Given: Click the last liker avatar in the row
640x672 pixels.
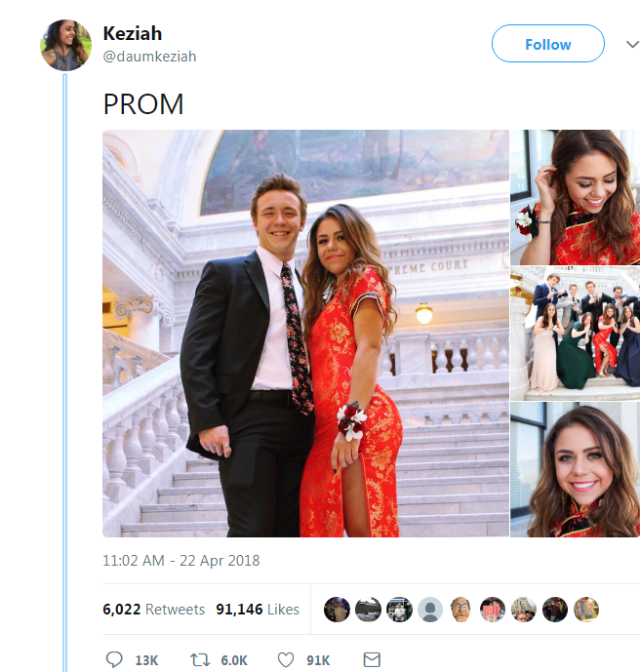Looking at the screenshot, I should point(585,610).
